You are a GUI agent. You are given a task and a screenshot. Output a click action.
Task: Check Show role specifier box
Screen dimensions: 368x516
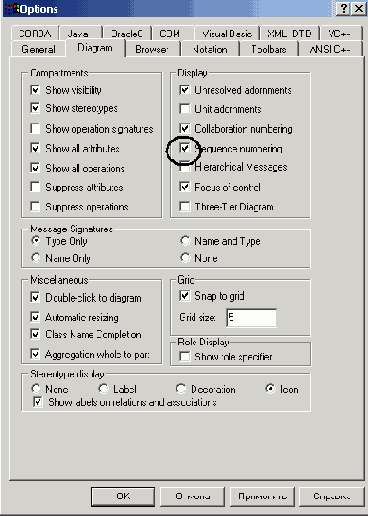click(184, 356)
